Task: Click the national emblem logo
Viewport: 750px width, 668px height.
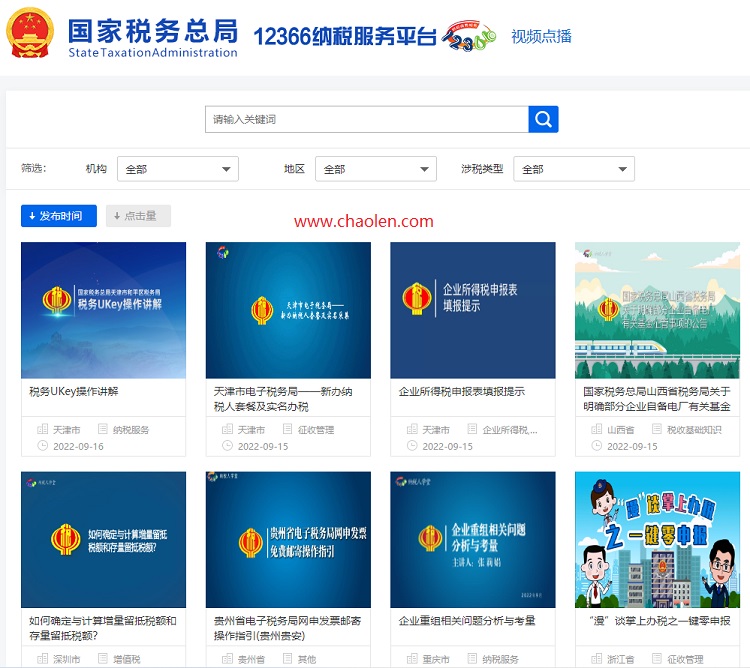Action: coord(30,33)
